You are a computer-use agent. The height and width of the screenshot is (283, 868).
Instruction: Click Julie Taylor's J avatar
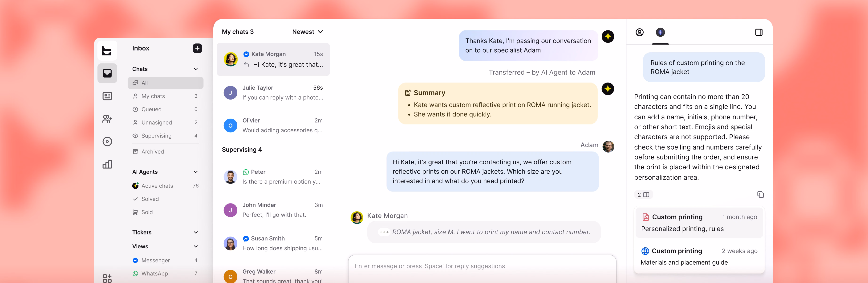point(231,92)
